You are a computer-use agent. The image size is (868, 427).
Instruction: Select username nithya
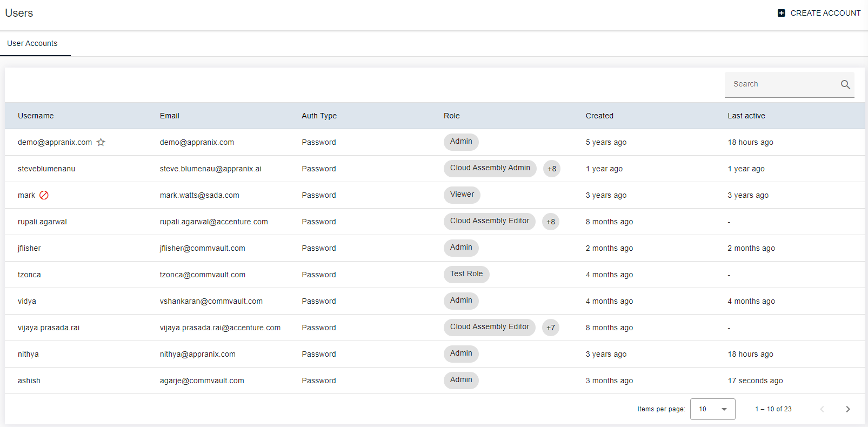point(28,354)
